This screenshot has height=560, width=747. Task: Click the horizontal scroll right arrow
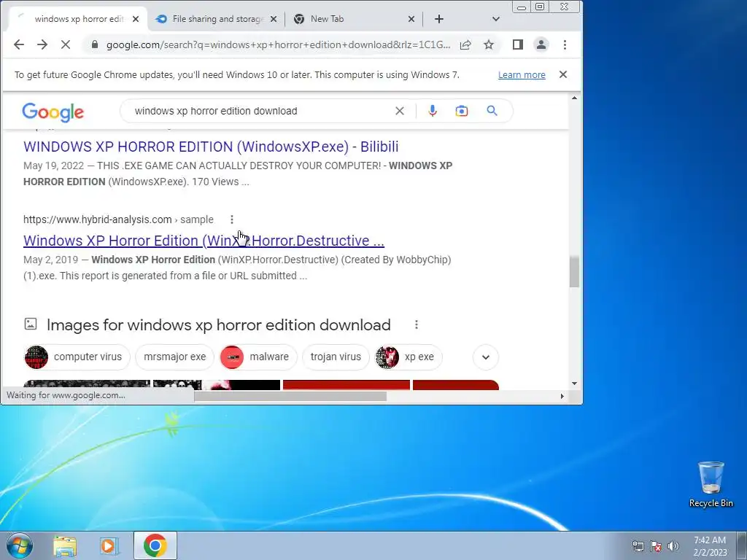click(562, 396)
